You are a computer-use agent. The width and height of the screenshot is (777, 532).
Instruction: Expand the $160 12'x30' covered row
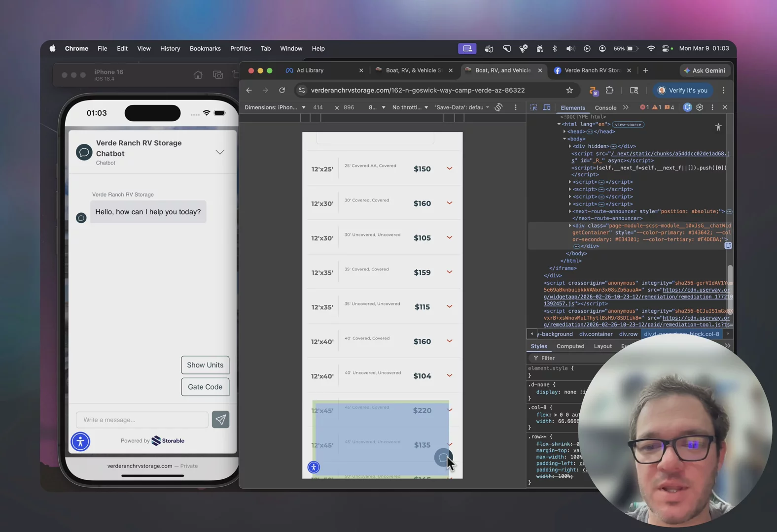click(450, 203)
